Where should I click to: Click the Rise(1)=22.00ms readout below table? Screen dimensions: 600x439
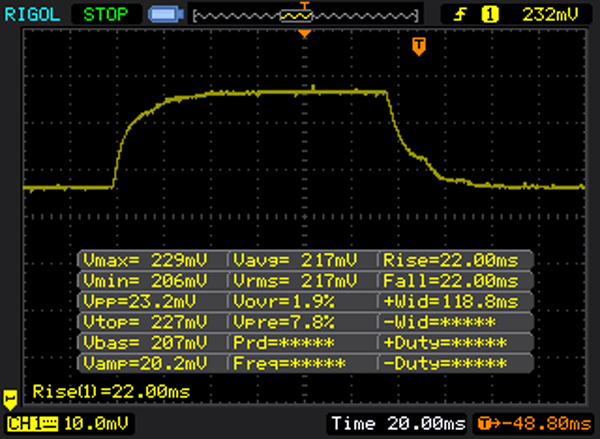(x=111, y=392)
